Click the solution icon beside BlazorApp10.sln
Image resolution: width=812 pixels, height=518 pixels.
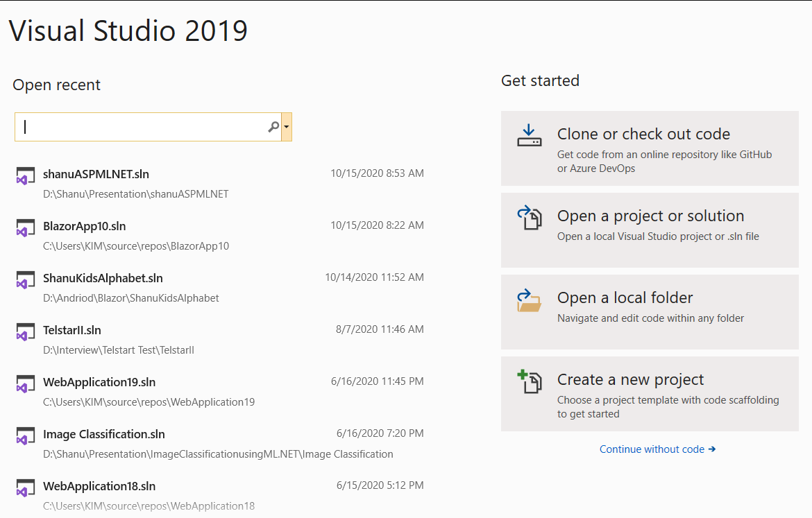(26, 227)
